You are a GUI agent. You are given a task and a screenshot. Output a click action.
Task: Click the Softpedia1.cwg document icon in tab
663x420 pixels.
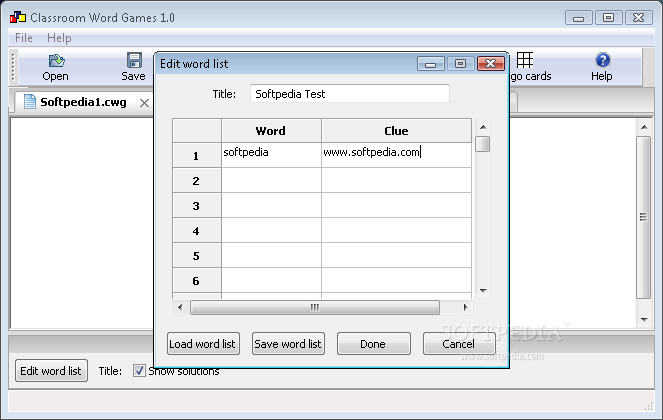30,102
